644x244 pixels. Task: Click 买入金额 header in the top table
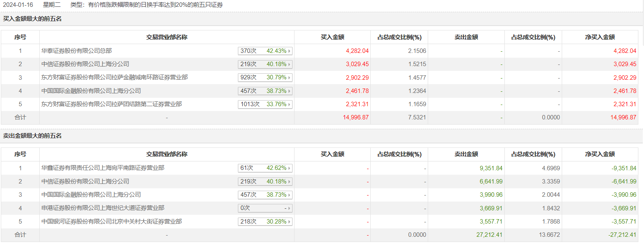(x=332, y=37)
